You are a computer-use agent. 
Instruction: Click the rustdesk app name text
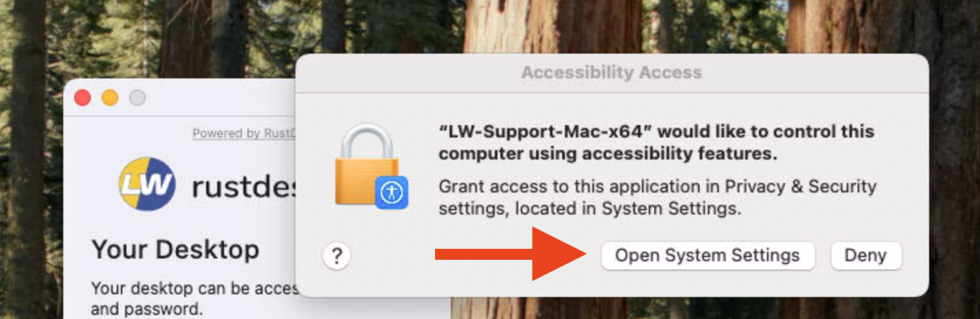click(x=244, y=186)
